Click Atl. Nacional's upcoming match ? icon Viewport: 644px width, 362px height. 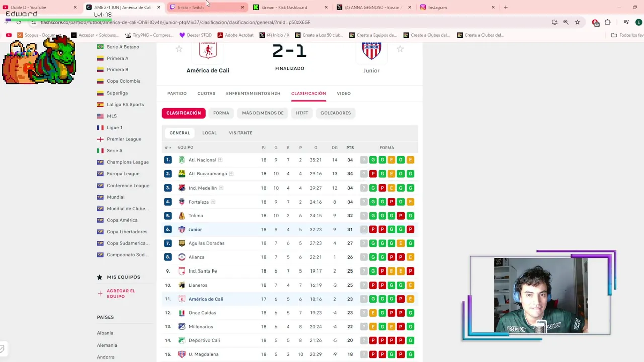click(x=363, y=160)
